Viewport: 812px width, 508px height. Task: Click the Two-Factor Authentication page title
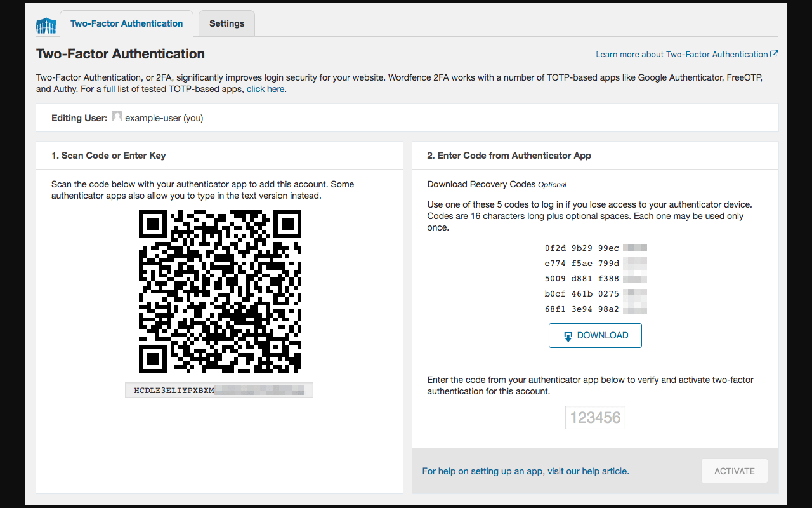pyautogui.click(x=121, y=54)
